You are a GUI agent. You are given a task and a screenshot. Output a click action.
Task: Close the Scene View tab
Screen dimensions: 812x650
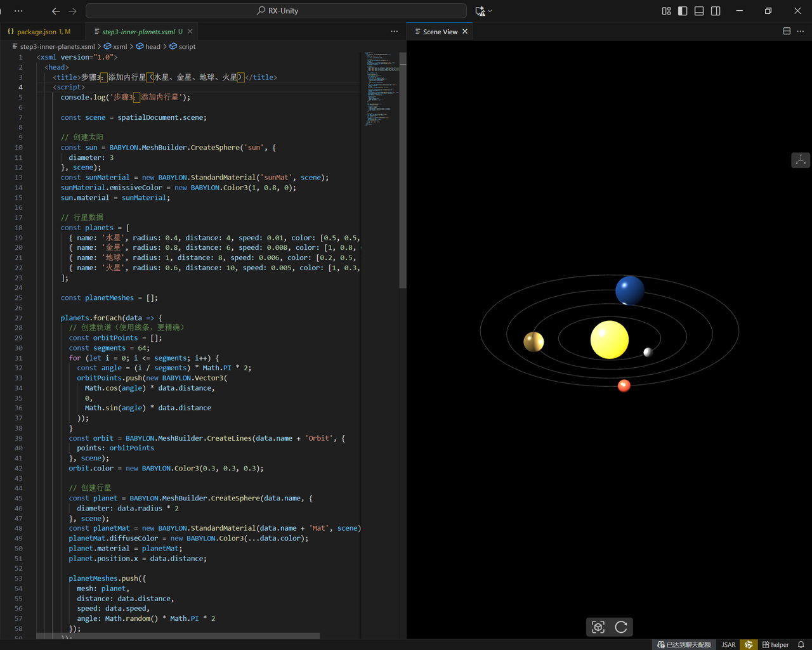coord(465,31)
